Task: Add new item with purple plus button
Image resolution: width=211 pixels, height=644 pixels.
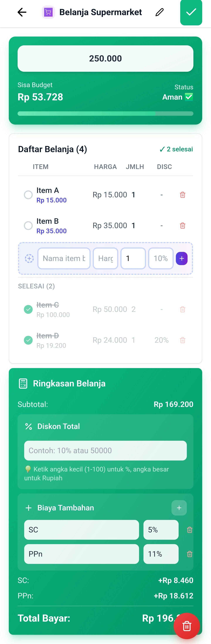Action: [x=182, y=258]
